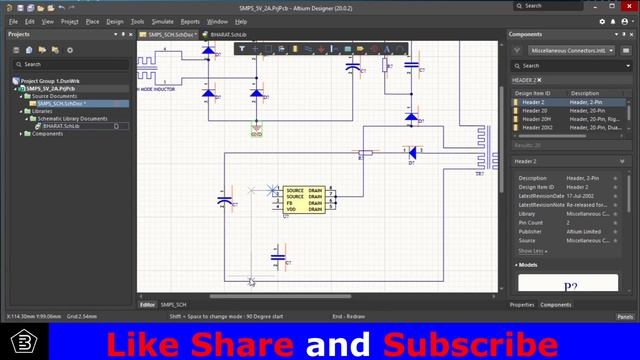The width and height of the screenshot is (640, 360).
Task: Open the user account icon
Action: (624, 22)
